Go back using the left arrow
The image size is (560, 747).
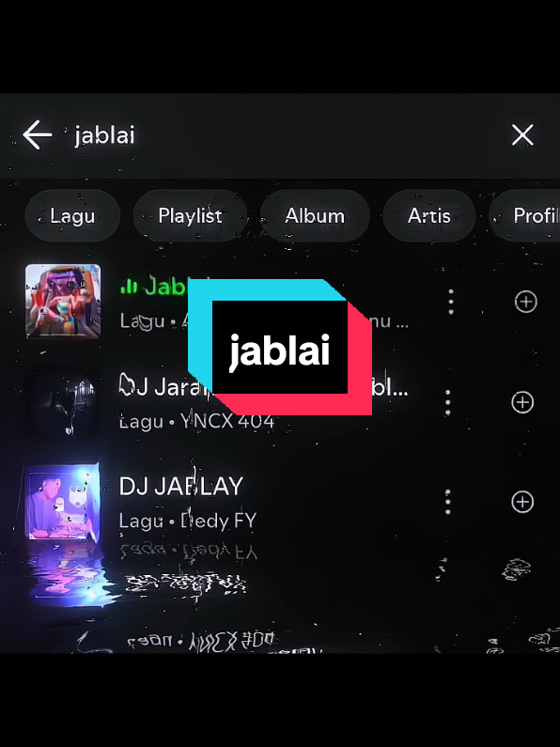(x=38, y=134)
